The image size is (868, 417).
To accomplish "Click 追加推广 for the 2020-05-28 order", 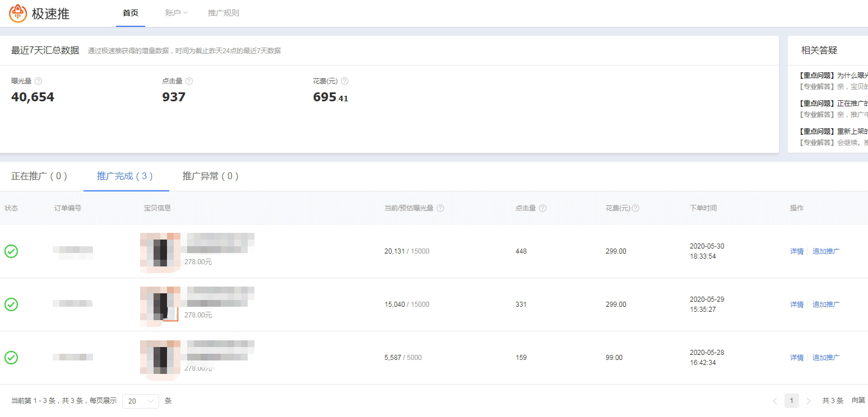I will click(x=826, y=358).
